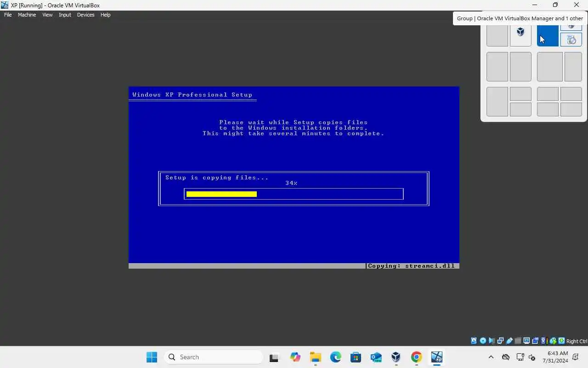Click the VirtualBox title bar app icon
The width and height of the screenshot is (588, 368).
5,5
